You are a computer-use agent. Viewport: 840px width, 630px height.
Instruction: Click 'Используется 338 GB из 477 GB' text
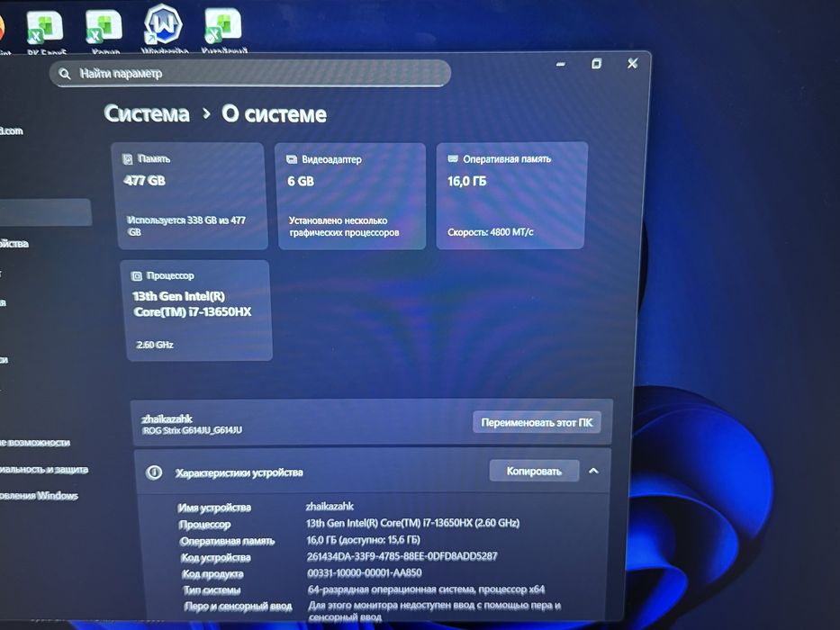point(185,226)
